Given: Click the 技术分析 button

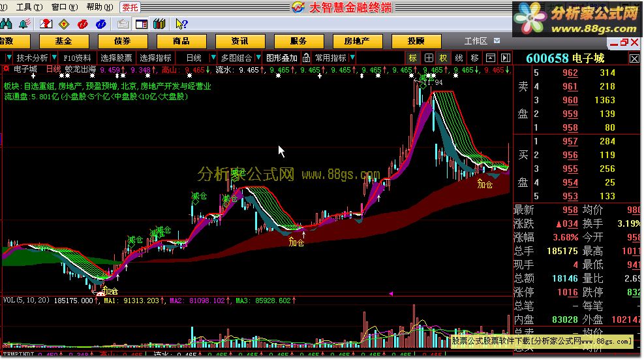Looking at the screenshot, I should click(x=32, y=58).
